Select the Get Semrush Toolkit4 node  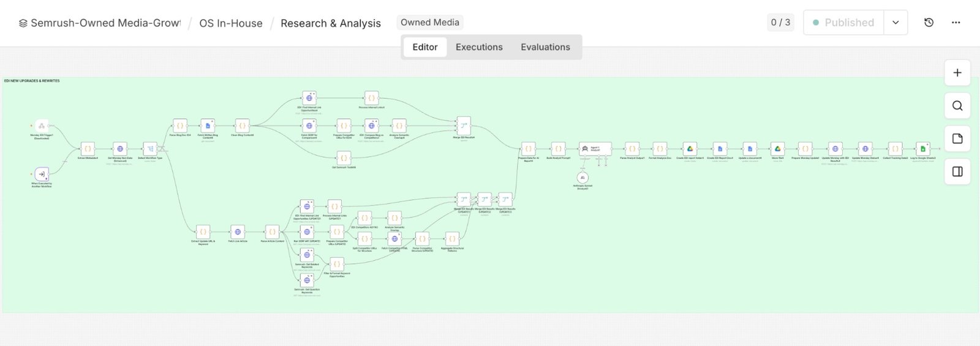(x=344, y=158)
